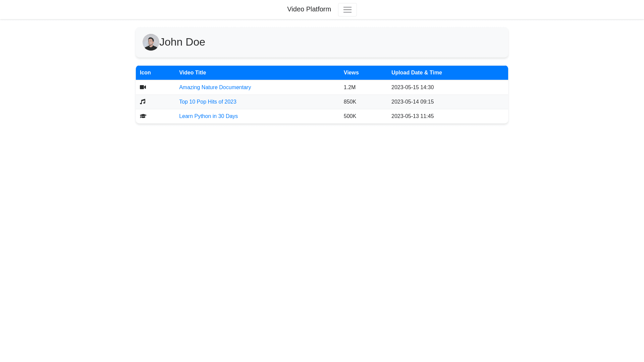Click the Video Title column header
Screen dimensions: 644x362
tap(192, 73)
